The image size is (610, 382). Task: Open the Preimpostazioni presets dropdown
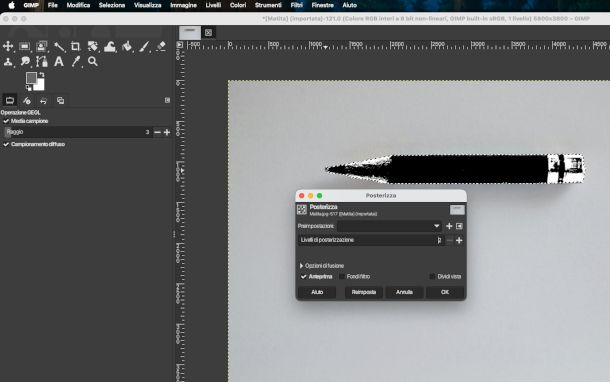point(389,226)
